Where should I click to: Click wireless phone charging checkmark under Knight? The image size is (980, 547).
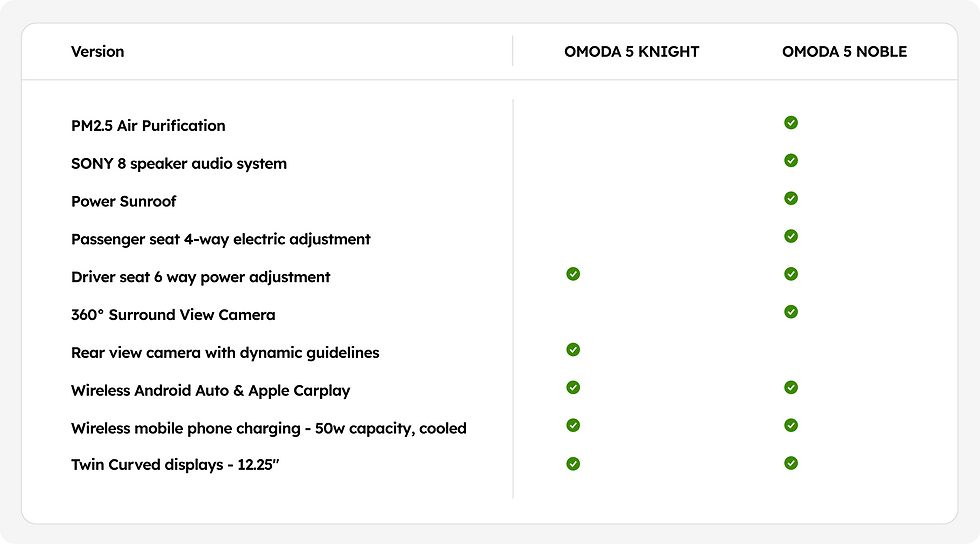click(x=573, y=425)
